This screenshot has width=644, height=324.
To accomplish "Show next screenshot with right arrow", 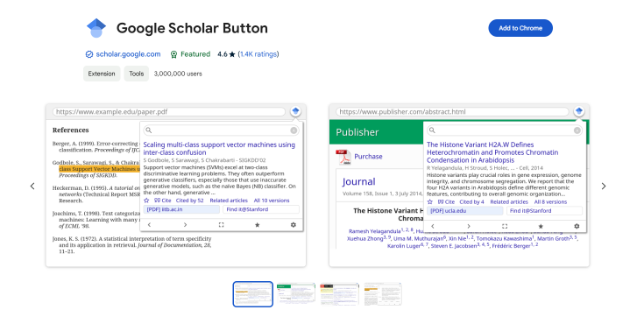I will (604, 186).
